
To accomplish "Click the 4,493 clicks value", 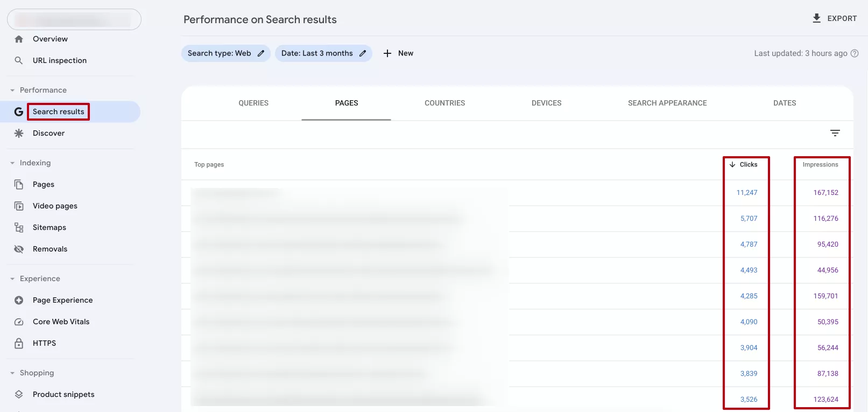I will click(x=749, y=270).
